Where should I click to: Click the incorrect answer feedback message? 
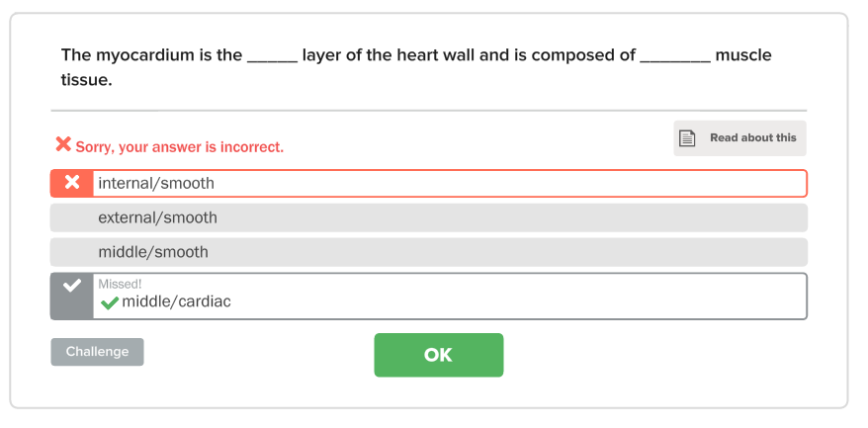coord(179,147)
